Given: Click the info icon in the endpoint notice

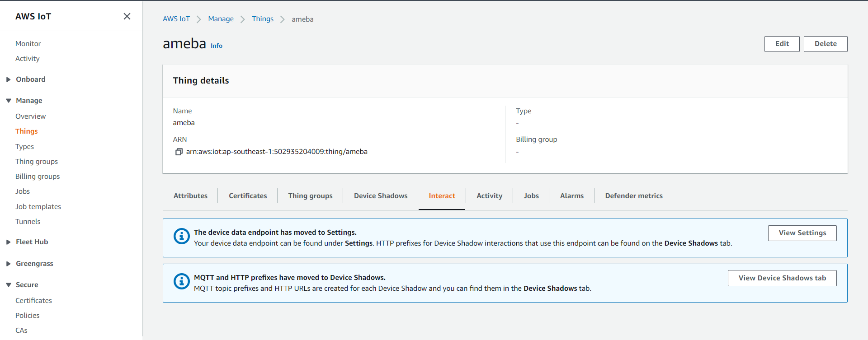Looking at the screenshot, I should (x=182, y=236).
